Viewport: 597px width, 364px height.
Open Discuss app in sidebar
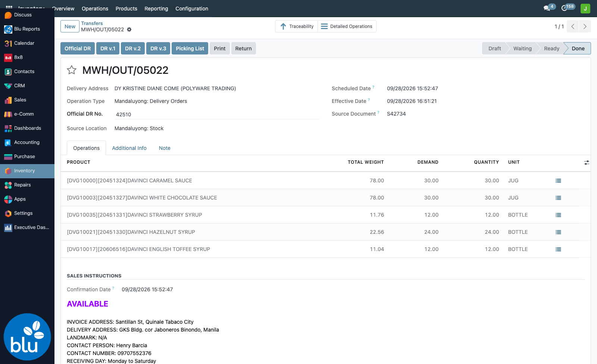(27, 15)
